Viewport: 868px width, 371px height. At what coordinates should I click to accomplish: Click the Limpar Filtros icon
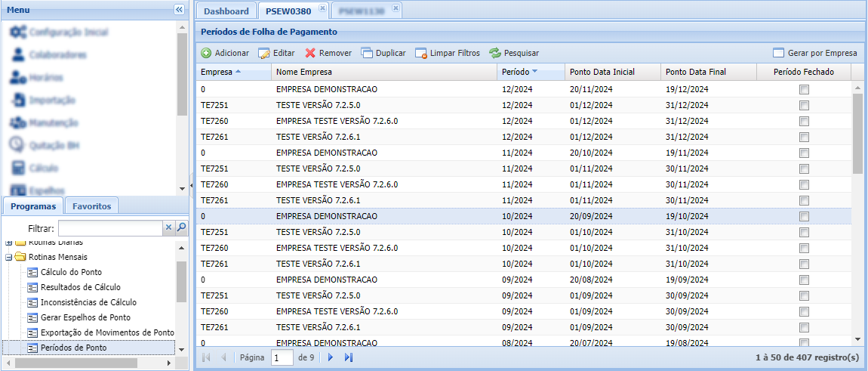click(x=421, y=54)
